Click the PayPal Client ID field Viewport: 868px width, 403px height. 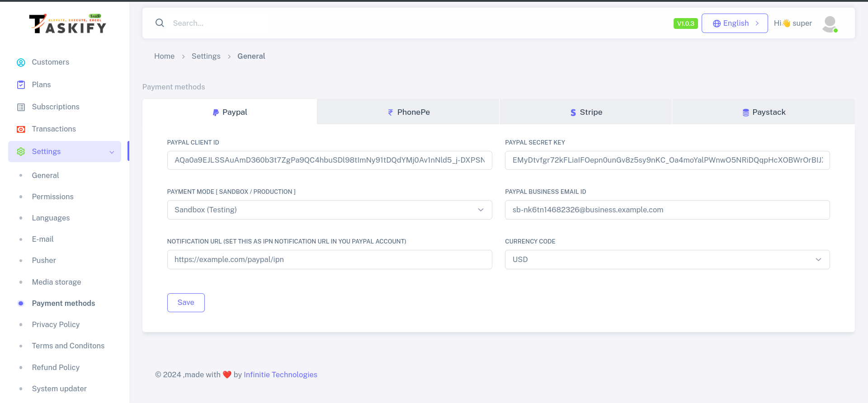point(329,160)
